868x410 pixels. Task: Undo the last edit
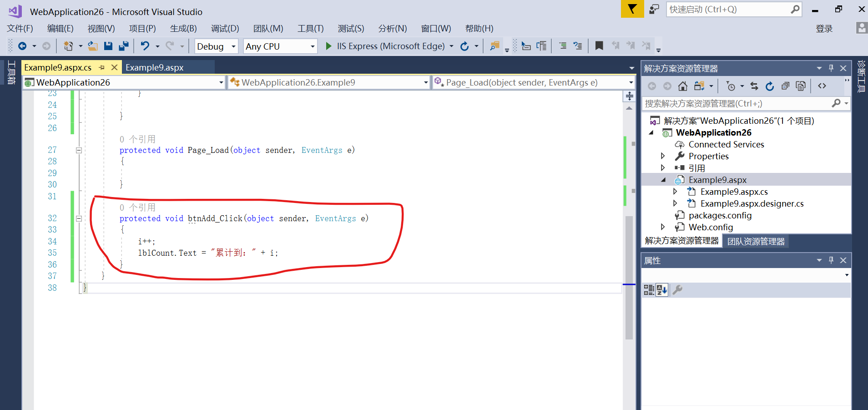tap(145, 46)
